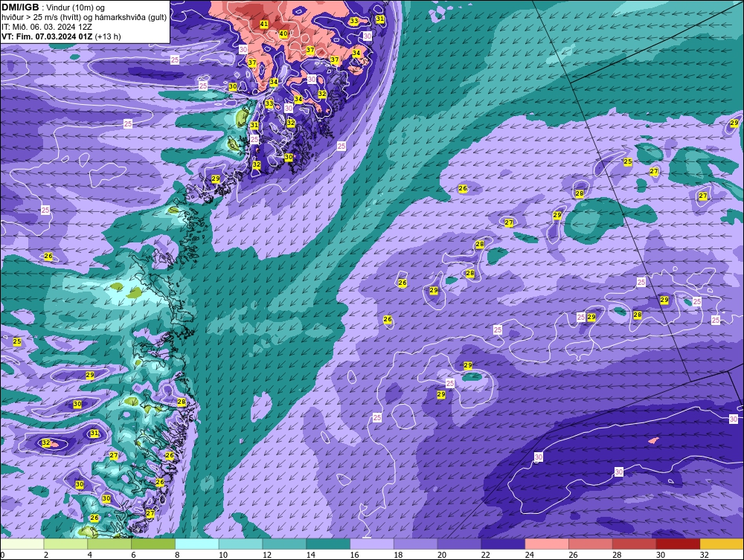Image resolution: width=744 pixels, height=560 pixels.
Task: Select the medium purple 18–20 color scale swatch
Action: pos(416,544)
